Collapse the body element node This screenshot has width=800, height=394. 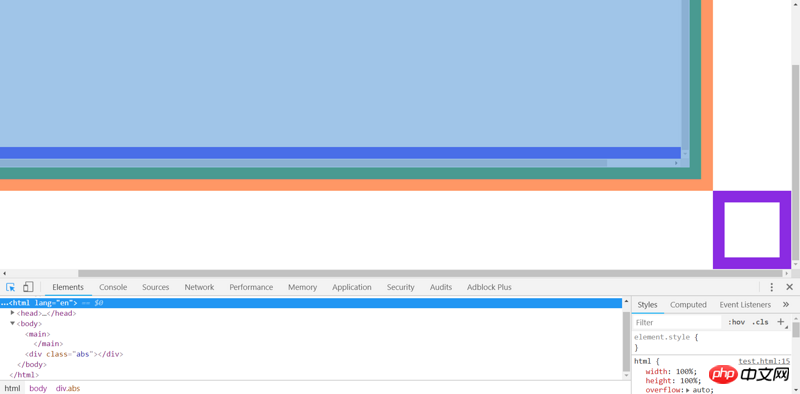point(13,324)
